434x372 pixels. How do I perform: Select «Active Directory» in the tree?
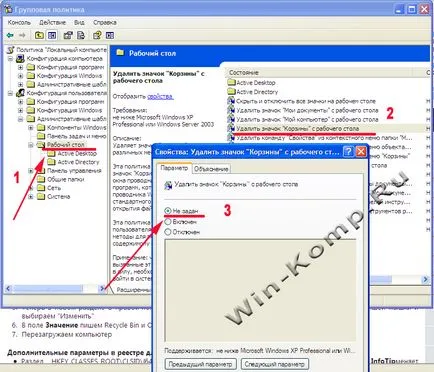78,162
